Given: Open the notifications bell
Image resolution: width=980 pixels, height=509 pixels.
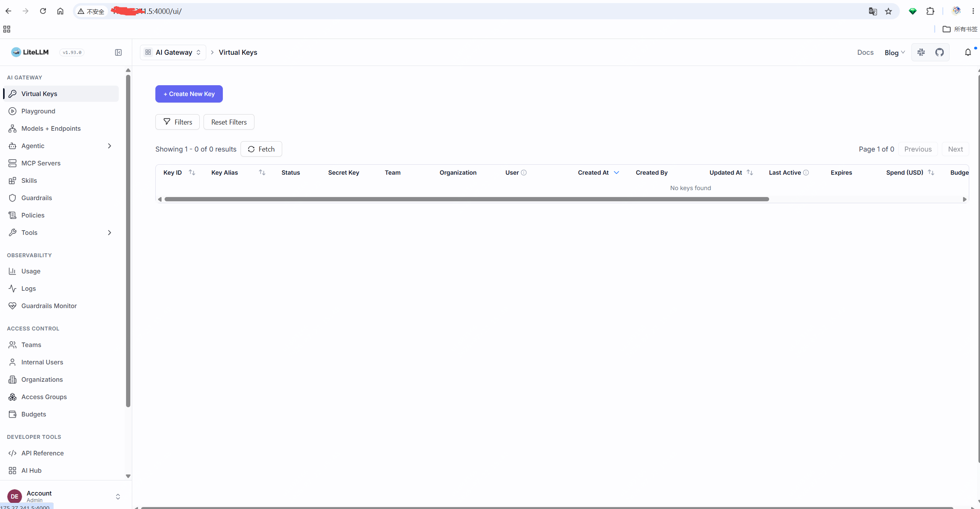Looking at the screenshot, I should click(968, 52).
